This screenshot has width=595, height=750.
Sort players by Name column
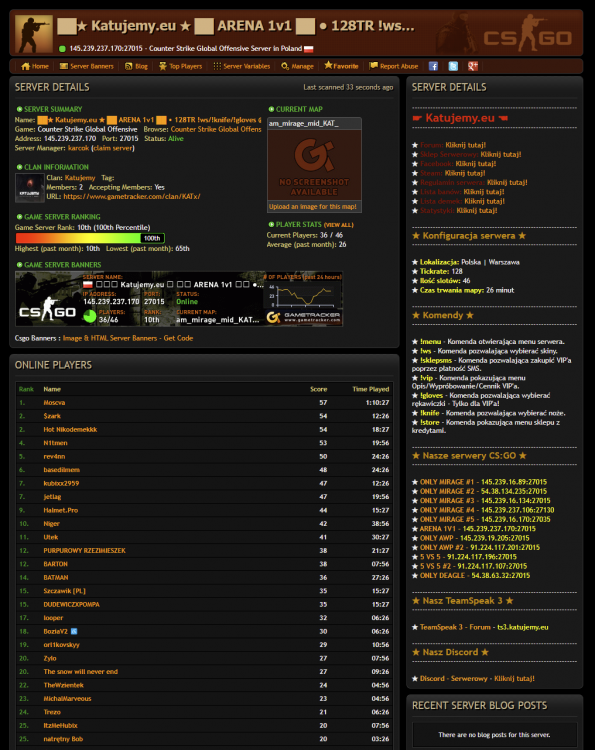(52, 389)
